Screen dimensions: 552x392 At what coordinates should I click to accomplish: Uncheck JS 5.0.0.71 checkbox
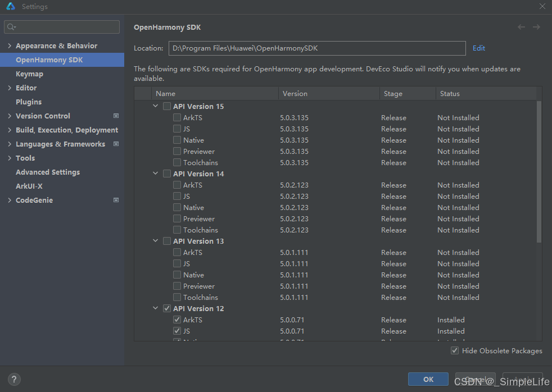tap(177, 331)
